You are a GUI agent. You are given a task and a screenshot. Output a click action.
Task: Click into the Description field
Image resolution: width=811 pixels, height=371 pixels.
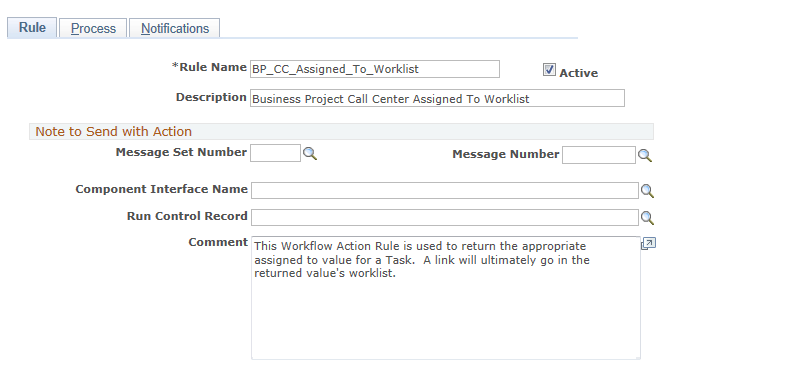[438, 98]
